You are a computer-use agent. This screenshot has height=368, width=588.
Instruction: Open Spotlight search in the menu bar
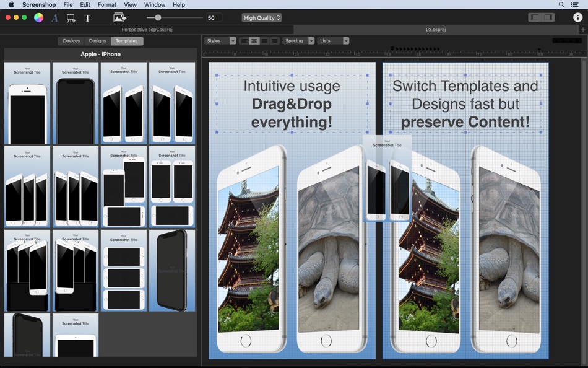point(561,4)
